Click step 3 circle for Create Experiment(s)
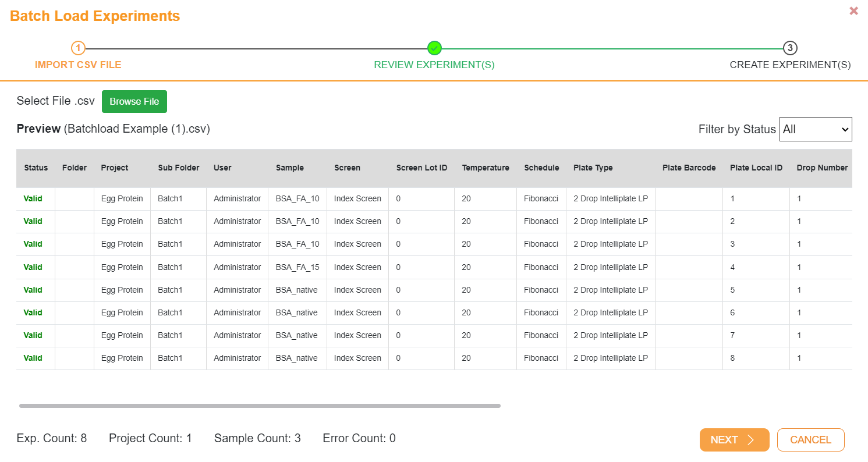This screenshot has width=868, height=462. 790,48
